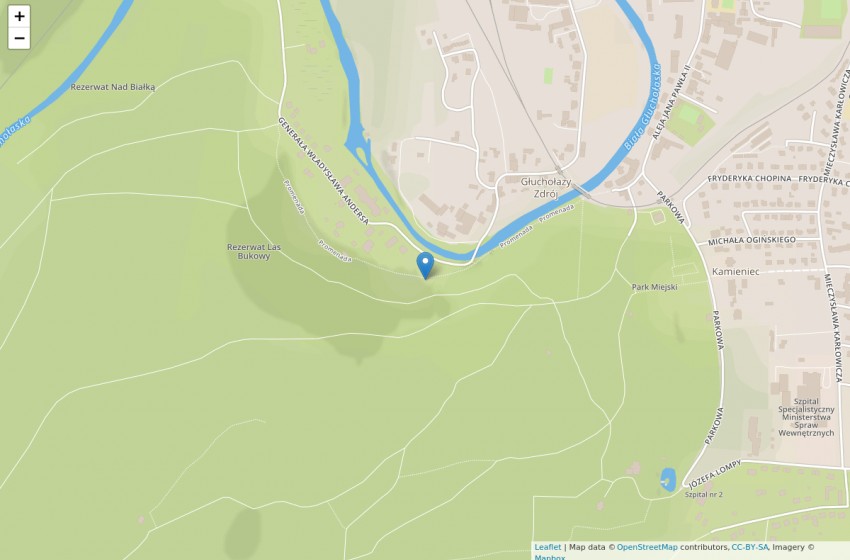This screenshot has width=850, height=560.
Task: Zoom in with the plus button
Action: (x=19, y=16)
